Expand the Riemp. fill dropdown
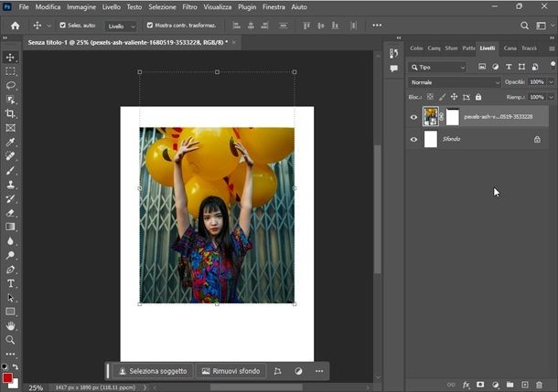Viewport: 558px width, 392px height. coord(551,97)
